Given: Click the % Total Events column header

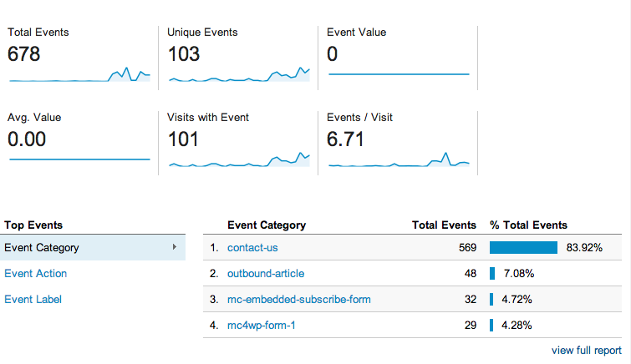Looking at the screenshot, I should 528,225.
